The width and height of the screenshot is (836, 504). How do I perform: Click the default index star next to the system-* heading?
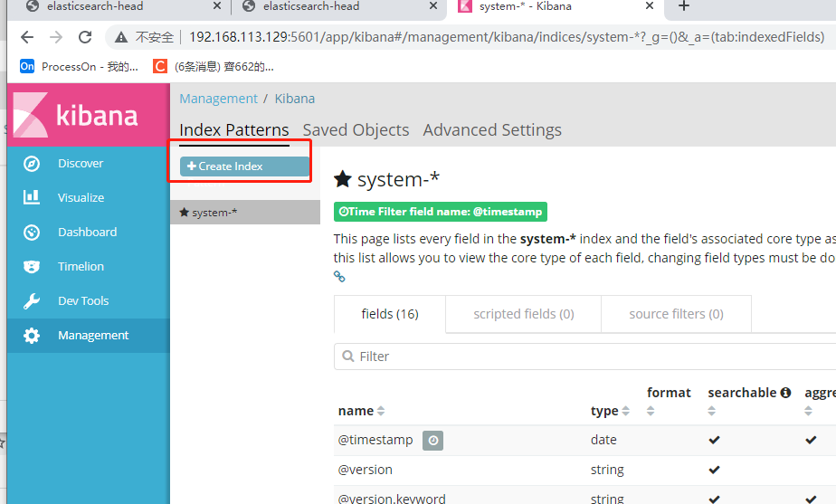pos(342,179)
